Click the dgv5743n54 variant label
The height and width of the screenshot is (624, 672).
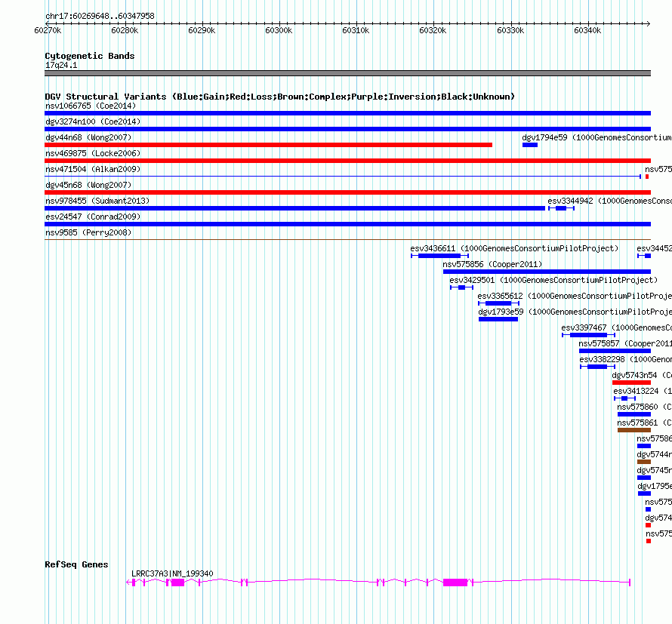tap(642, 375)
